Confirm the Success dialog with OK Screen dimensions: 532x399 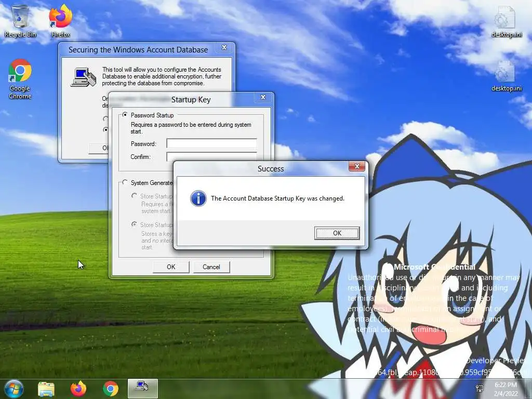337,233
